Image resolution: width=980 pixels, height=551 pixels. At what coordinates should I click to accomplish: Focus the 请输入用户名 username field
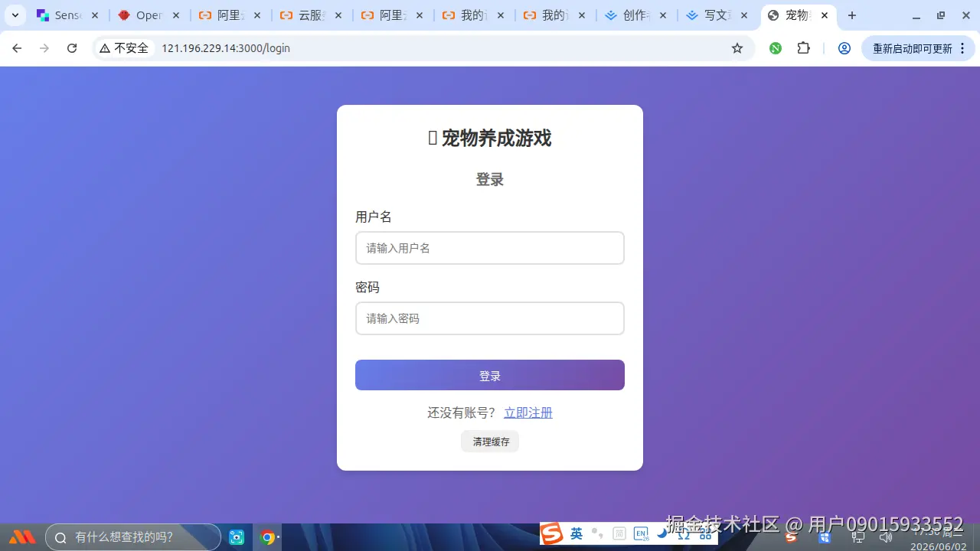490,248
